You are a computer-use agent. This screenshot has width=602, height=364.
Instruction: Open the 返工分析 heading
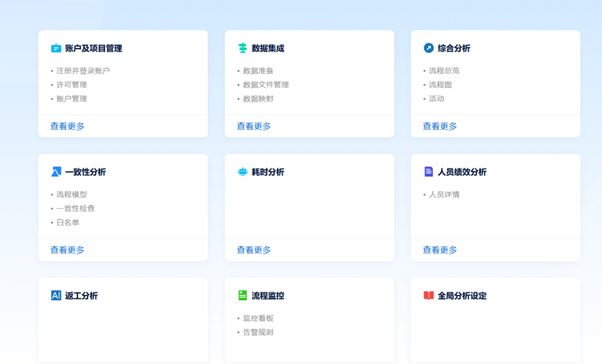point(81,296)
